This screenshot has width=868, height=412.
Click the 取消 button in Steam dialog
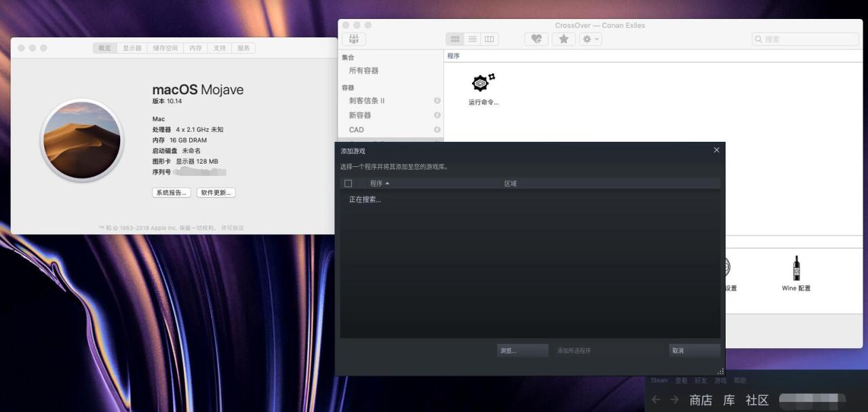pos(694,350)
